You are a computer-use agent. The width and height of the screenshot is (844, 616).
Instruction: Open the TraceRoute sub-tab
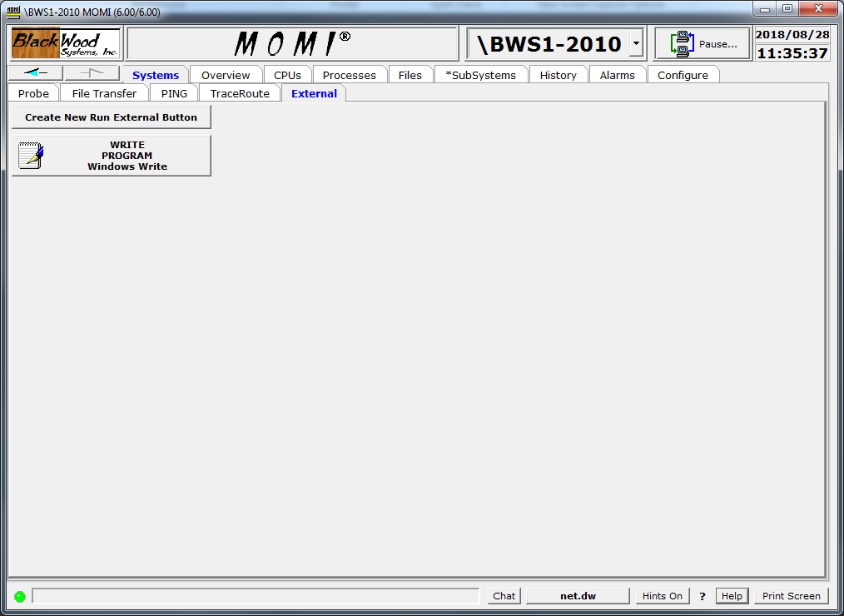240,94
